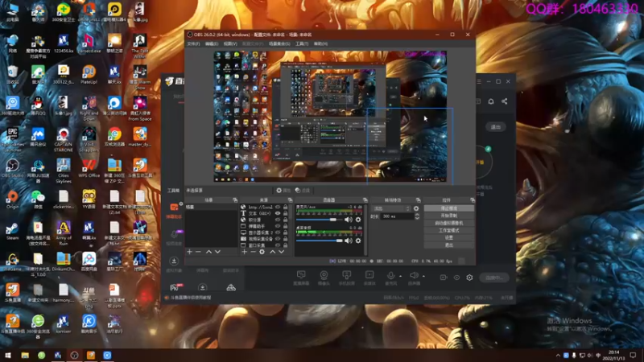Toggle visibility eye for 弹幕助手 source
644x362 pixels.
pyautogui.click(x=278, y=226)
